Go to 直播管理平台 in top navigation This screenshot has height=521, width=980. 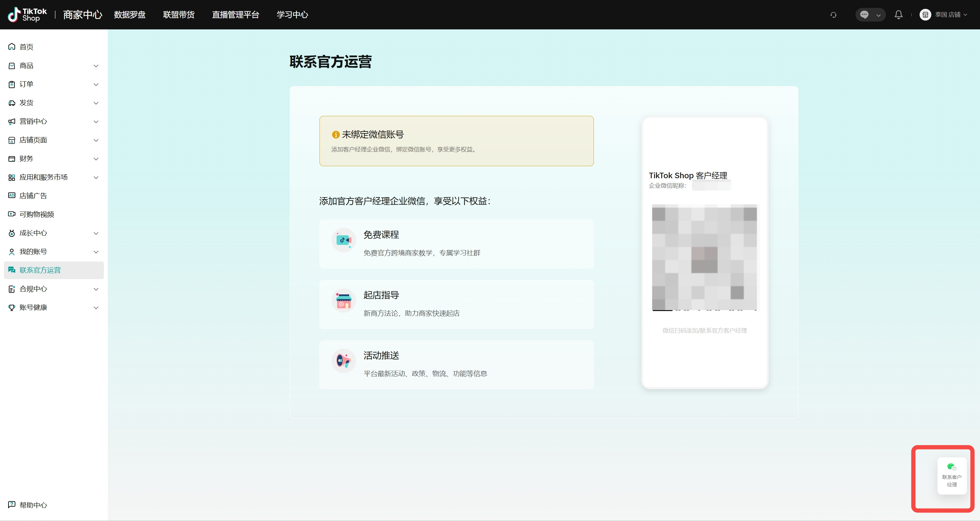235,14
